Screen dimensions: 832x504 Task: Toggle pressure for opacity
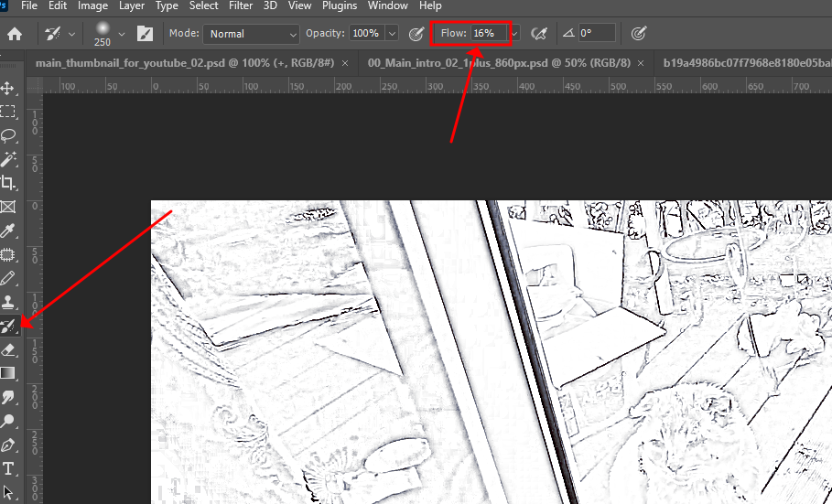[x=416, y=34]
